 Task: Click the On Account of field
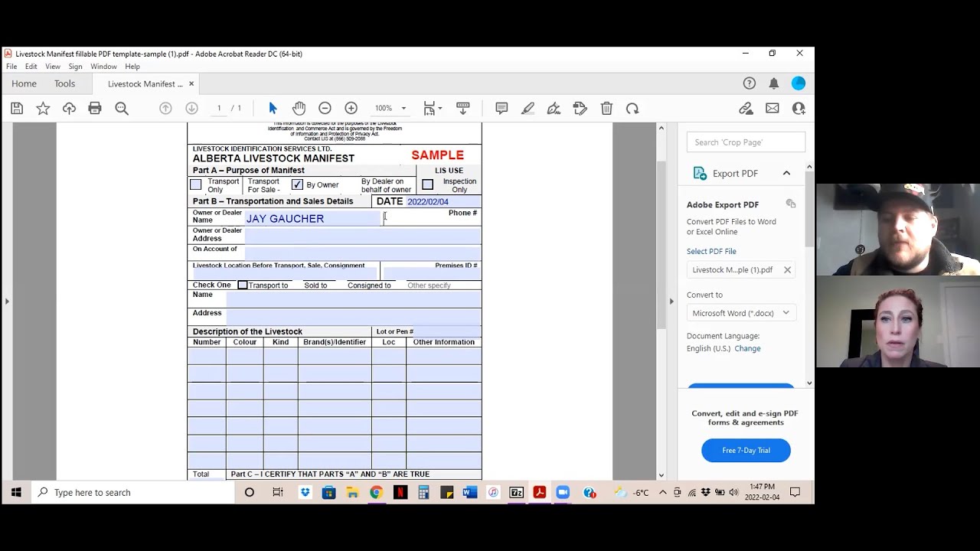362,252
